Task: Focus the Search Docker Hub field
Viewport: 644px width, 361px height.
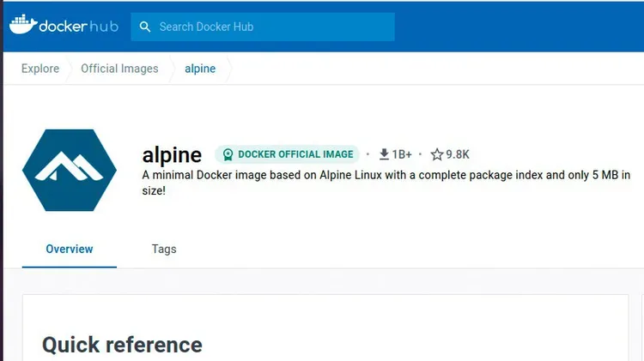Action: pos(263,27)
